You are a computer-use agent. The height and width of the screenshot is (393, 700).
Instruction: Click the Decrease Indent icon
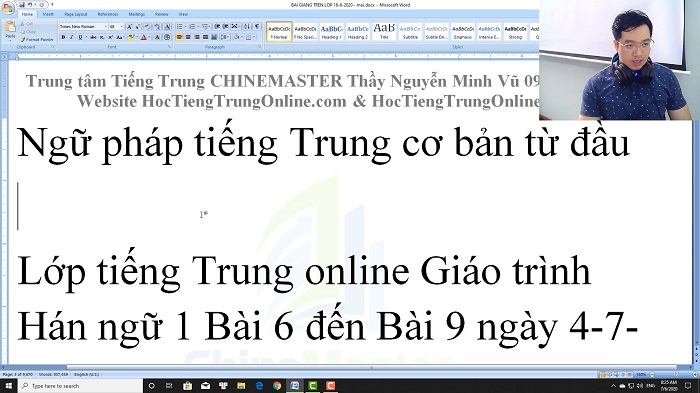(217, 27)
